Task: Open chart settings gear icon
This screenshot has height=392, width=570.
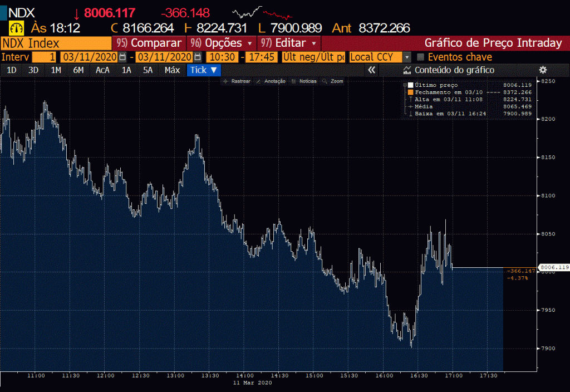Action: click(x=543, y=70)
